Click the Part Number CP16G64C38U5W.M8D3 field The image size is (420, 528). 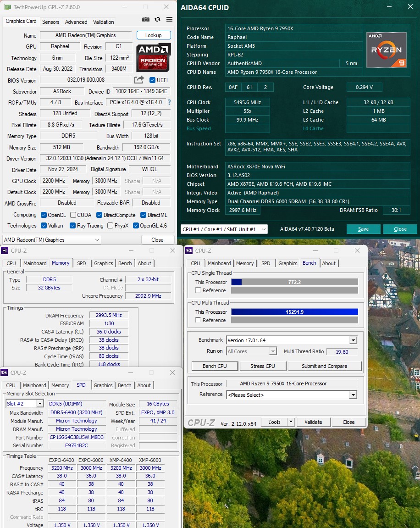pyautogui.click(x=77, y=438)
